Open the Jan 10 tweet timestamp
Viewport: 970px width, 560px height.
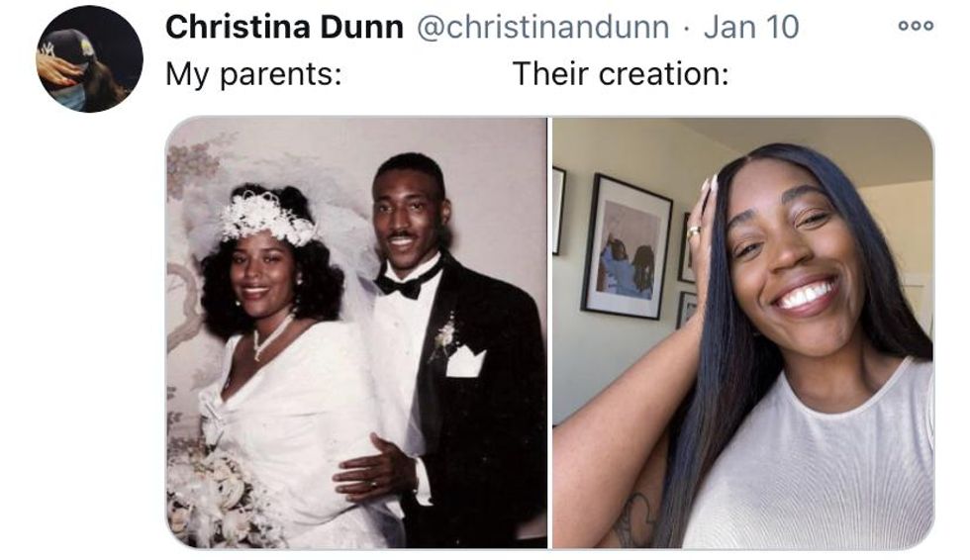coord(751,27)
